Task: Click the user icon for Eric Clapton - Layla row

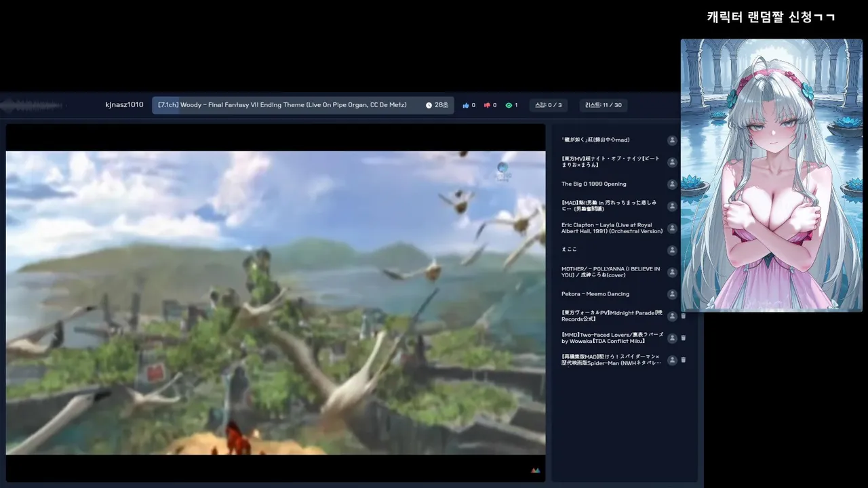Action: 672,228
